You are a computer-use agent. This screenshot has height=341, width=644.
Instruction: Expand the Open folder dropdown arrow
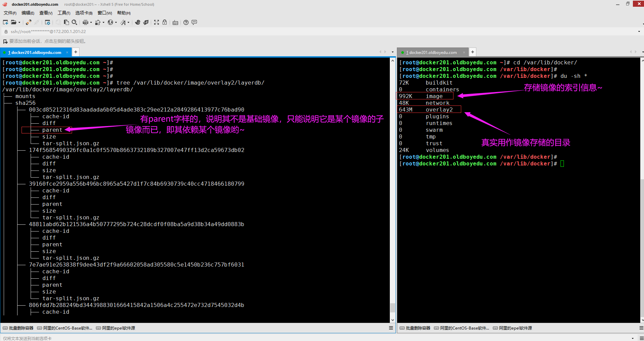19,23
